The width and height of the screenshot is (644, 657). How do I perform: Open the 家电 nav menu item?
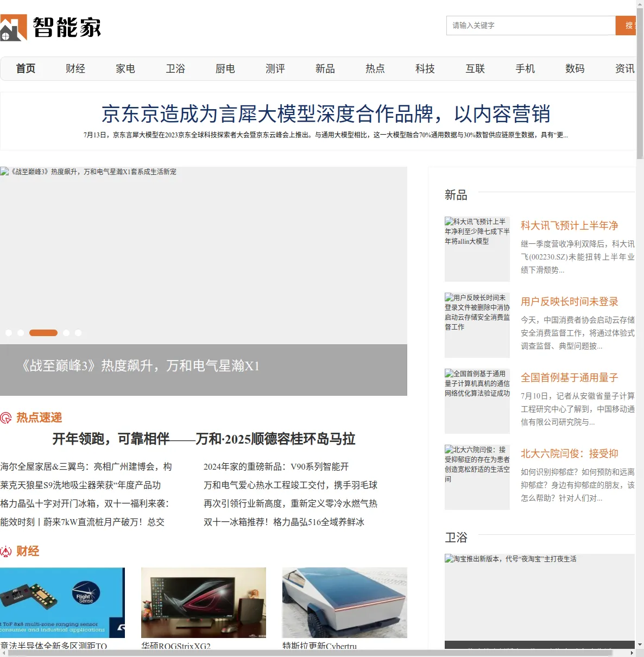pyautogui.click(x=125, y=68)
